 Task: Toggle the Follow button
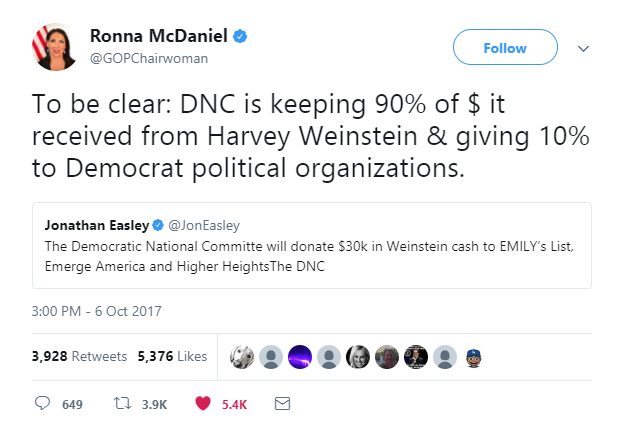504,47
